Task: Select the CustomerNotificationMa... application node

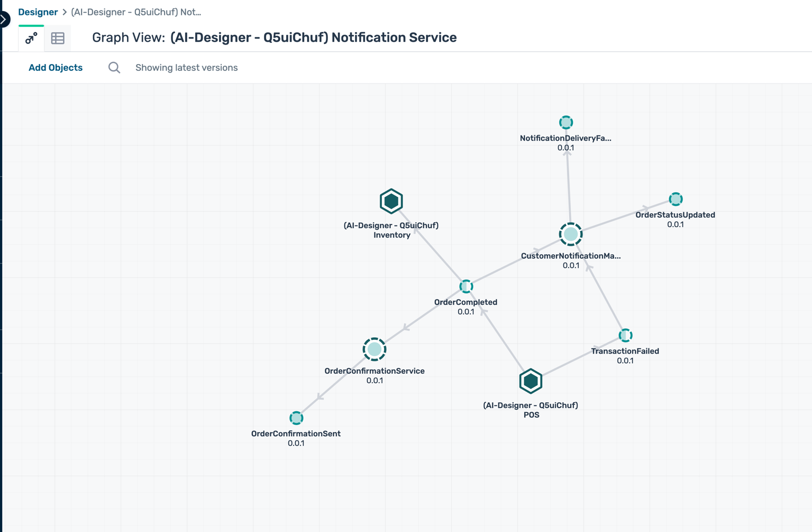Action: pos(571,235)
